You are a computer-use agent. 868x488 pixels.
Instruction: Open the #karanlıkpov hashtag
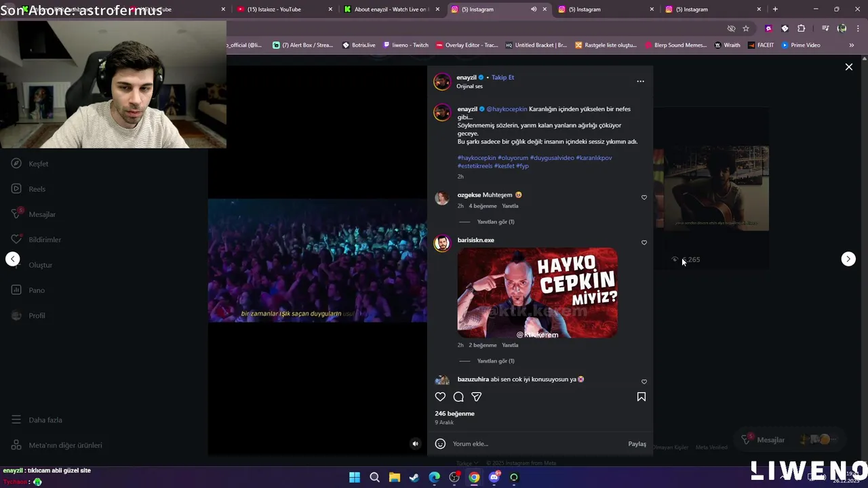tap(594, 158)
